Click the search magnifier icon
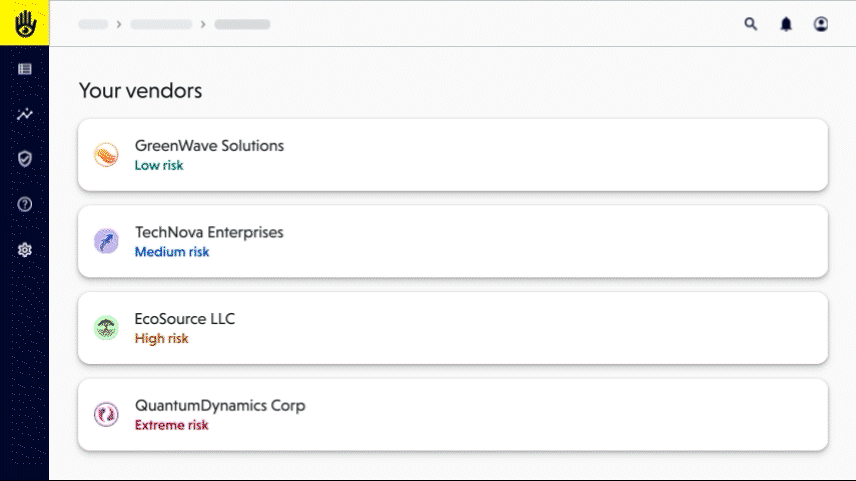 point(751,24)
